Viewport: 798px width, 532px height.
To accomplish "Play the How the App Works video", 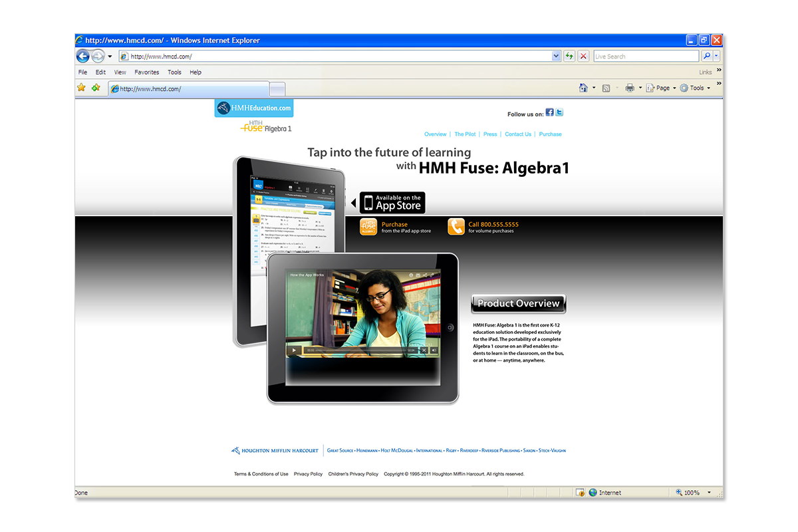I will click(295, 350).
